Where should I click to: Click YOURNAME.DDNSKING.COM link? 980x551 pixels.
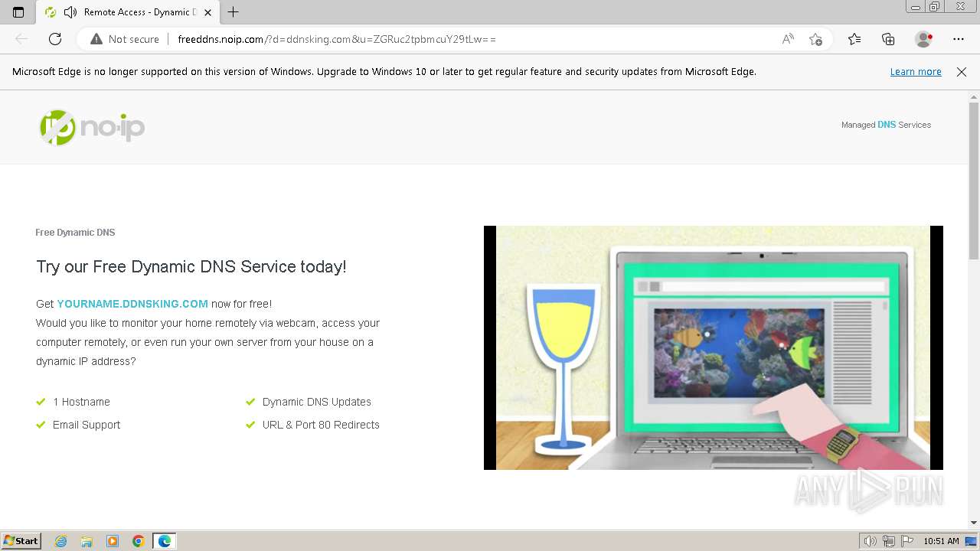click(132, 304)
